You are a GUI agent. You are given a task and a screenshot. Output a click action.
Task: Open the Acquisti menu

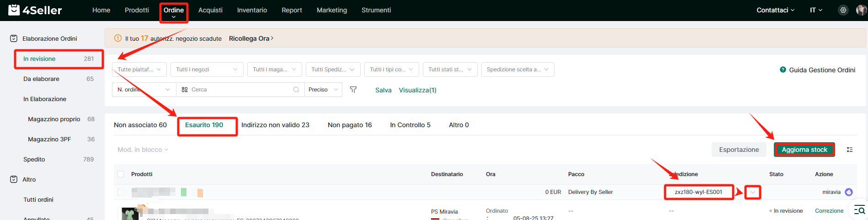(x=210, y=10)
